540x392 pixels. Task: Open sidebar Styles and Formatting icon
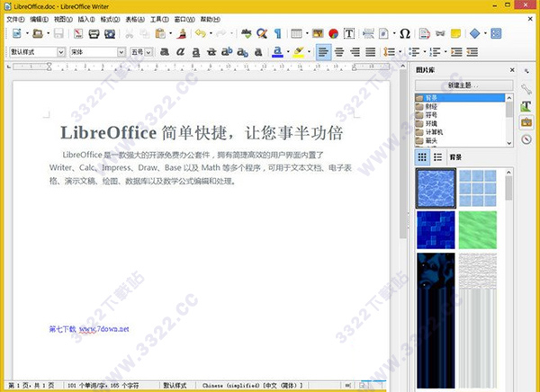click(x=526, y=106)
